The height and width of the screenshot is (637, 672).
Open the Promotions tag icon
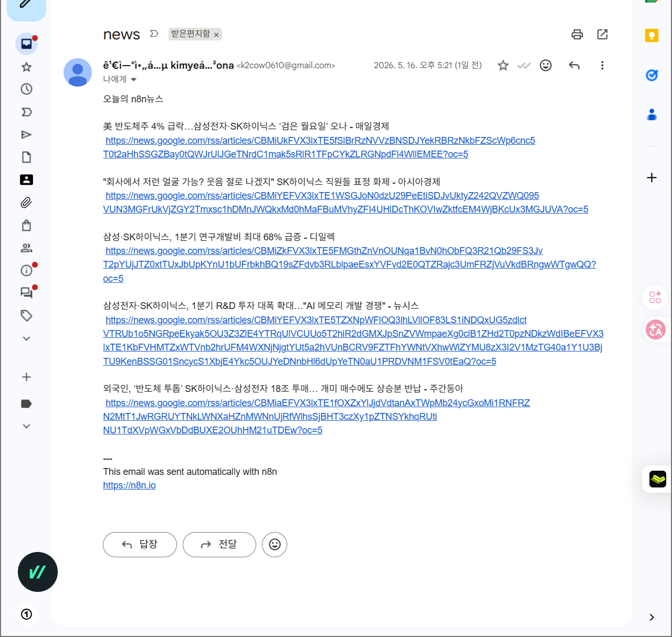click(x=27, y=315)
